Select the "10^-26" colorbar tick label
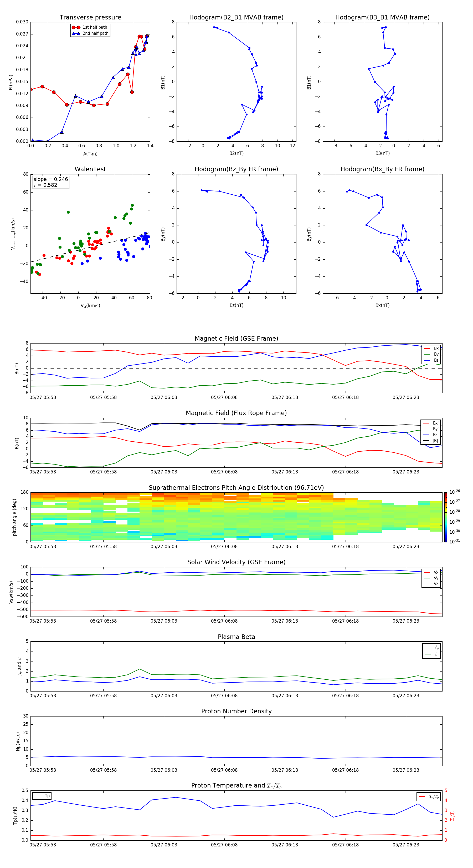 pyautogui.click(x=455, y=492)
